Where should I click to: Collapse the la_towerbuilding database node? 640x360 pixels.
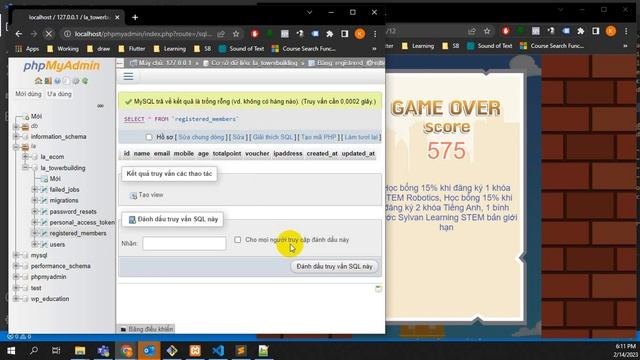(25, 168)
